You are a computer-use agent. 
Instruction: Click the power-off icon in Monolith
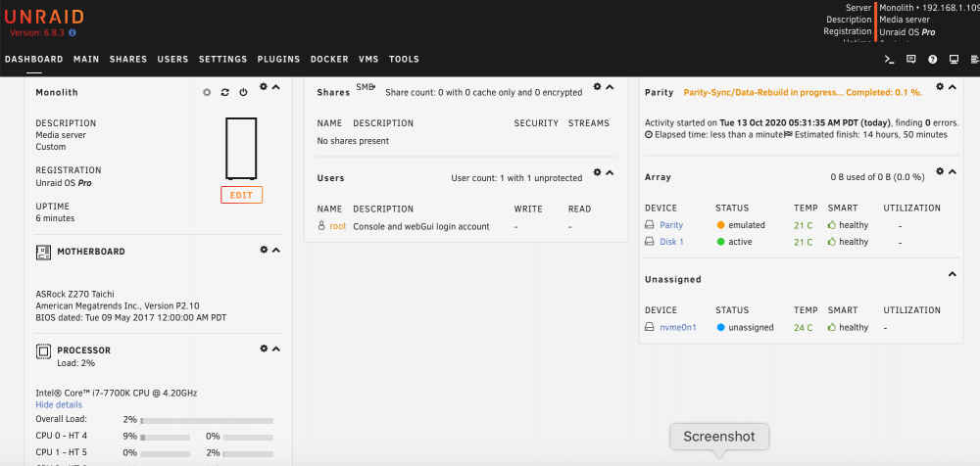click(244, 92)
